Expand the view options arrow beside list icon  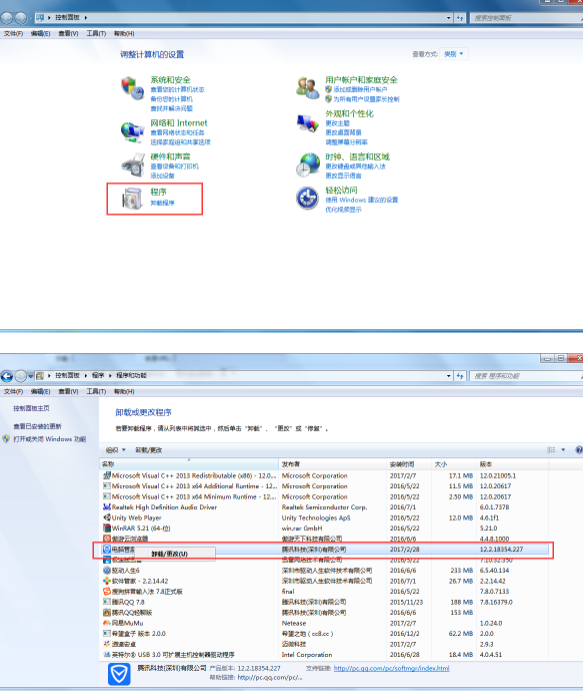coord(563,450)
